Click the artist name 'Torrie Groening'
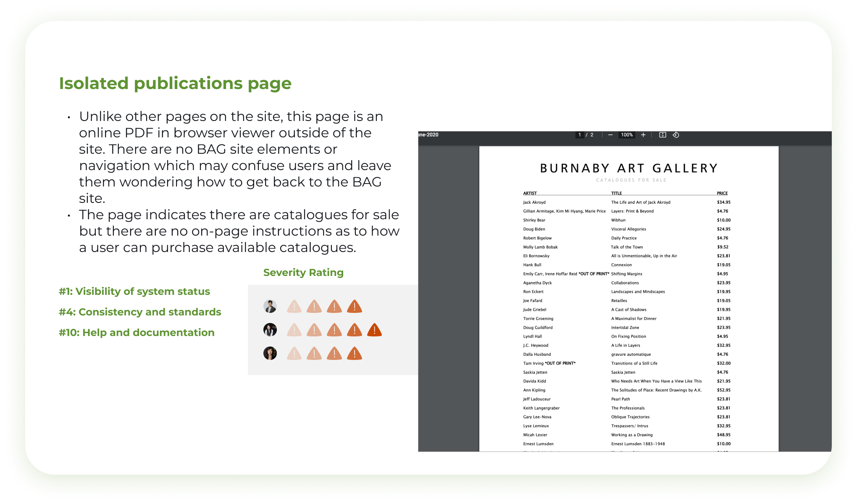The image size is (857, 504). pos(538,319)
